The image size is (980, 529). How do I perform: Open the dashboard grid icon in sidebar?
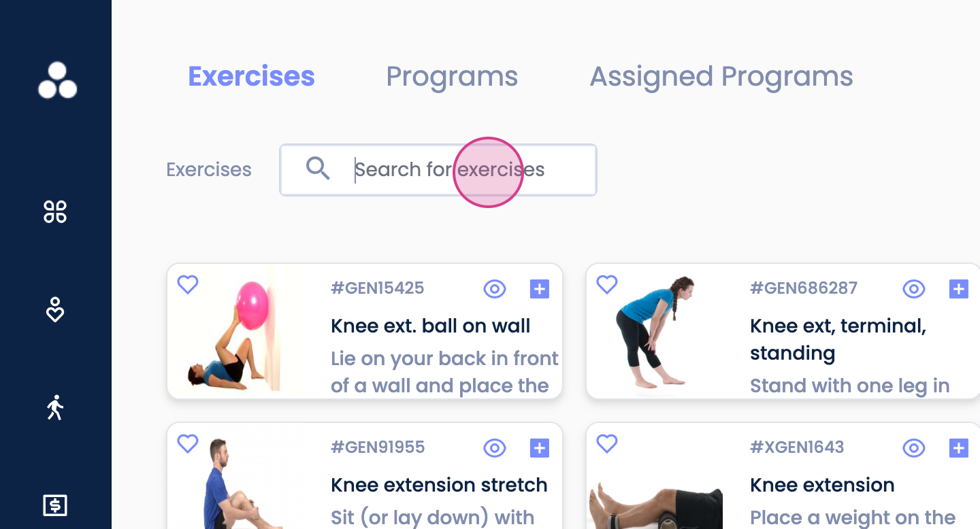55,211
